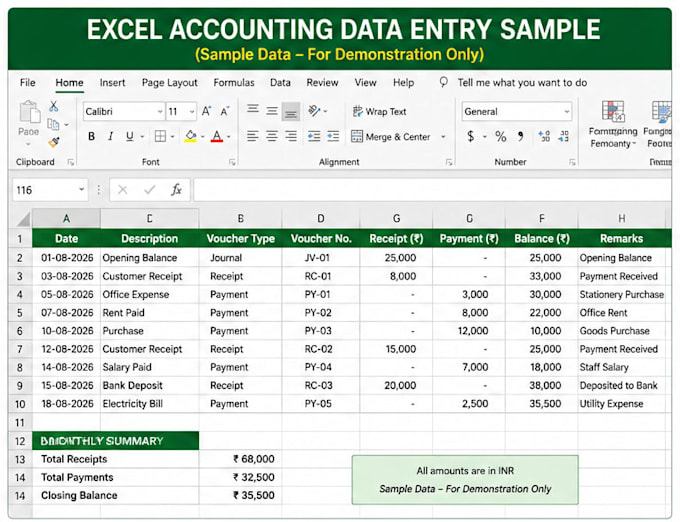The height and width of the screenshot is (522, 680).
Task: Open the File menu
Action: pyautogui.click(x=28, y=82)
